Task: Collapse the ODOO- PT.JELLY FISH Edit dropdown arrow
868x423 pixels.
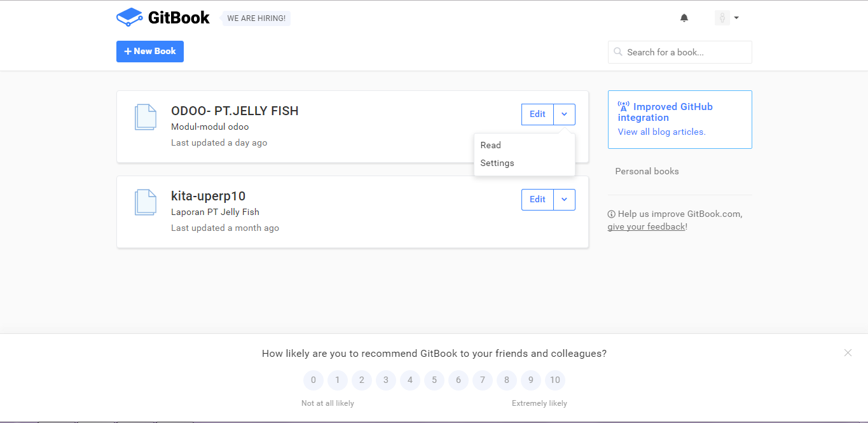Action: pyautogui.click(x=564, y=114)
